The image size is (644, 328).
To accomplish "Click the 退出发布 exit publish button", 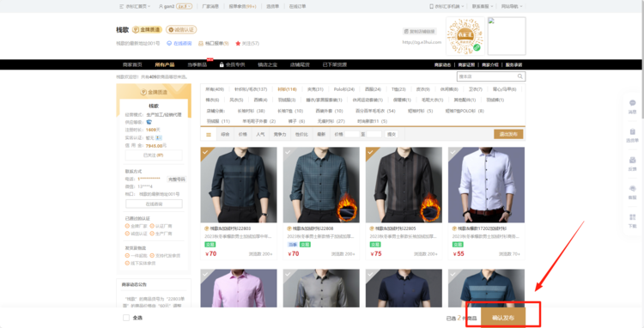I will [508, 134].
